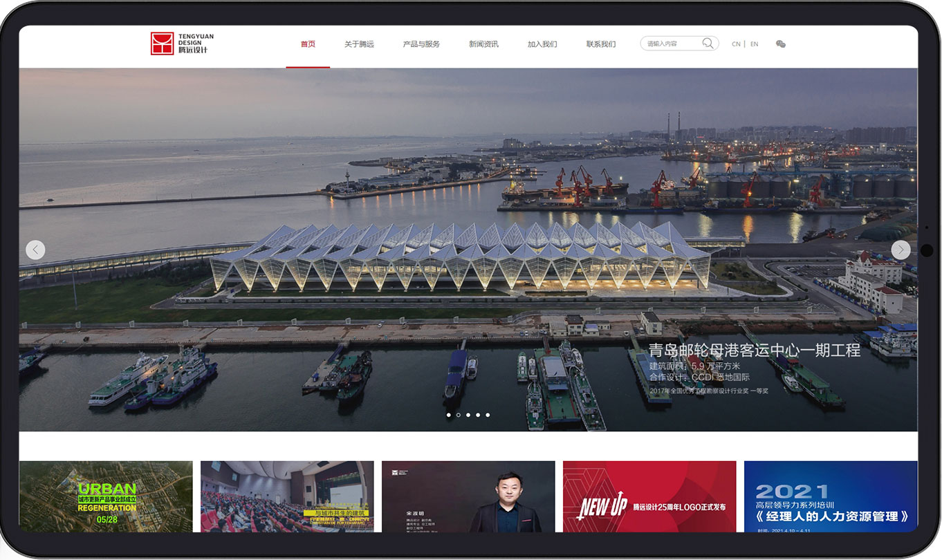This screenshot has height=560, width=942.
Task: Open the 2021 经理人的人力资源管理 thumbnail
Action: [831, 496]
